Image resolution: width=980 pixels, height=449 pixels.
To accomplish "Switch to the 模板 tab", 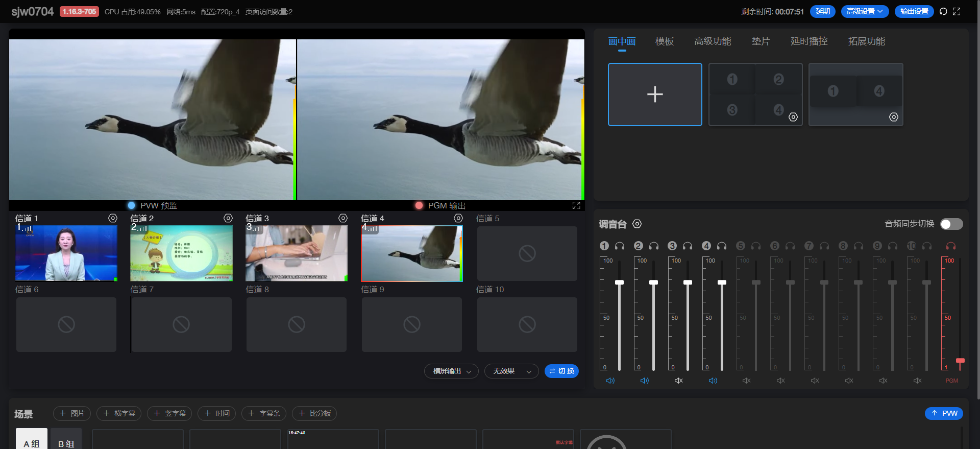I will (x=664, y=41).
